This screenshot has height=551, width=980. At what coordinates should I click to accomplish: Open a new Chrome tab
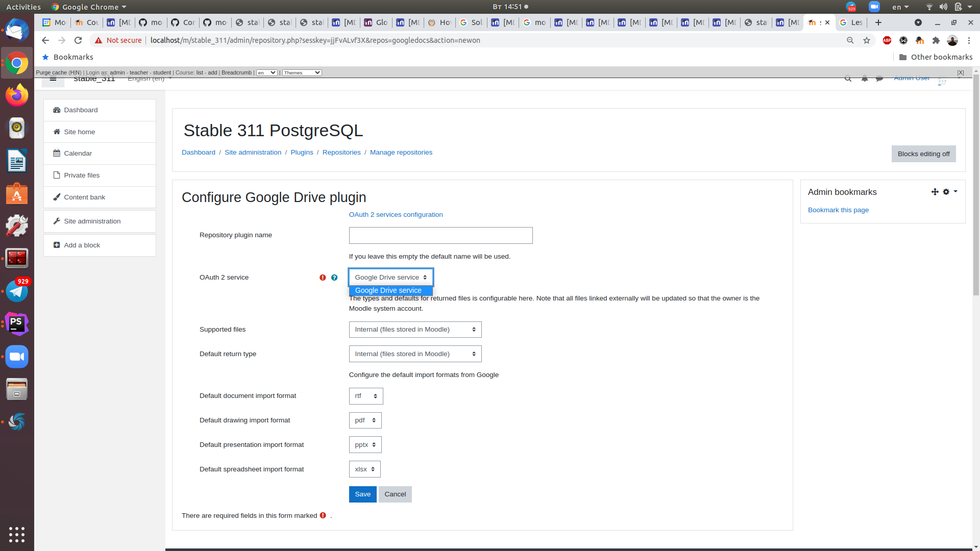pyautogui.click(x=878, y=22)
